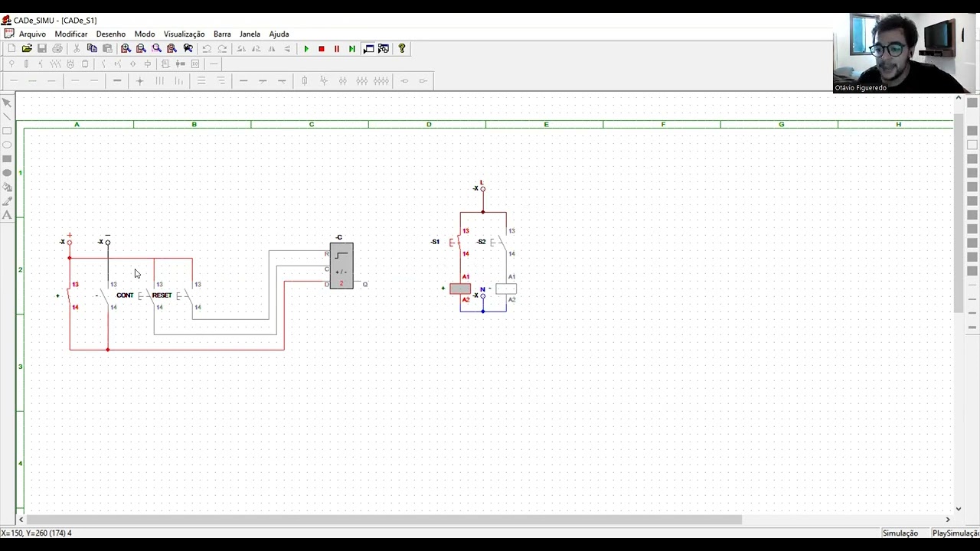The image size is (980, 551).
Task: Open help using the question mark icon
Action: tap(402, 48)
